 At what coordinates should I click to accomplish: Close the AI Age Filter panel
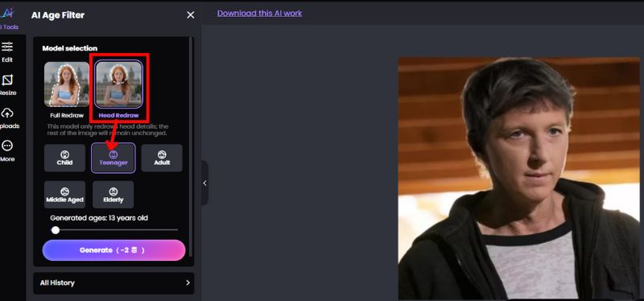(191, 15)
